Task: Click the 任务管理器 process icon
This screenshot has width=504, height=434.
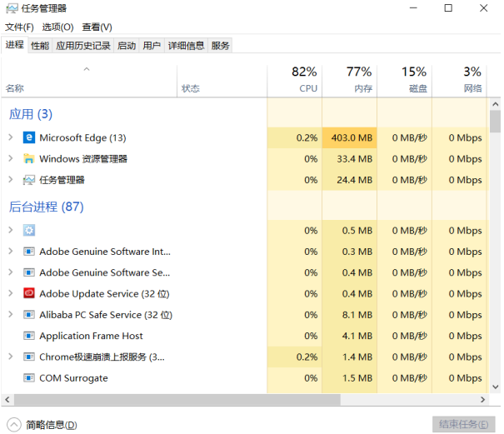Action: [29, 179]
